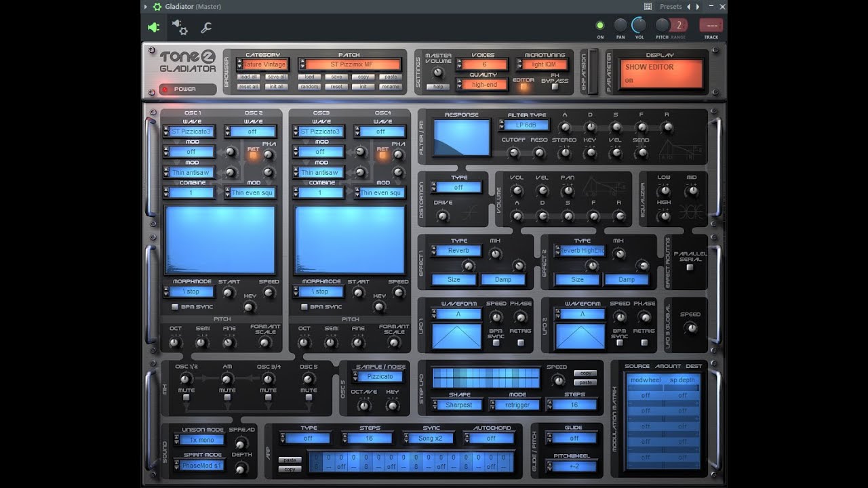
Task: Click the wrapper PAN knob
Action: (x=620, y=26)
